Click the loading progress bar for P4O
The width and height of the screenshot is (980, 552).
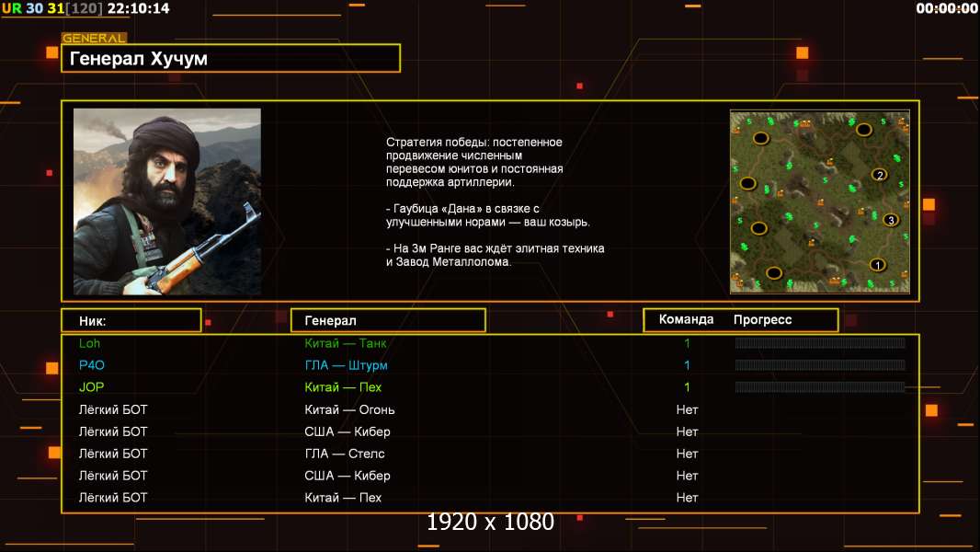820,365
